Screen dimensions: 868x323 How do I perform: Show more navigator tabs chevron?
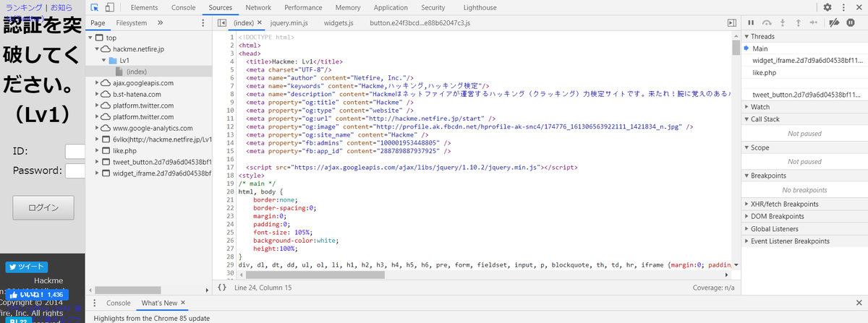click(160, 22)
